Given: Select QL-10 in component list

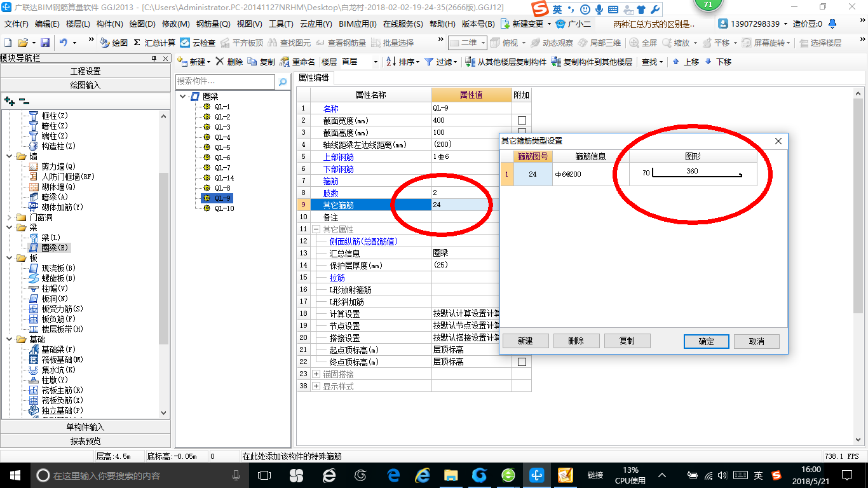Looking at the screenshot, I should [224, 208].
